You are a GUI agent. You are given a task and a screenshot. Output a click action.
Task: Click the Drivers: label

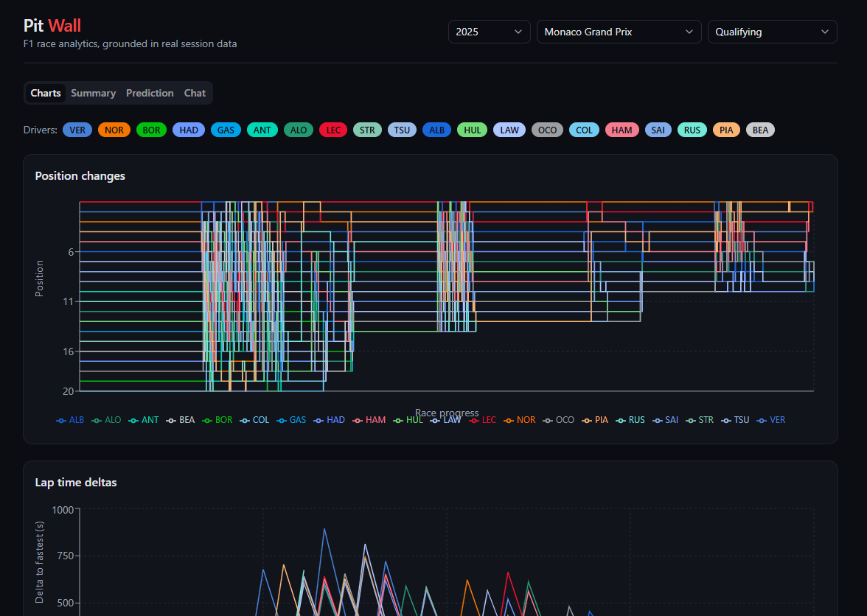click(41, 130)
